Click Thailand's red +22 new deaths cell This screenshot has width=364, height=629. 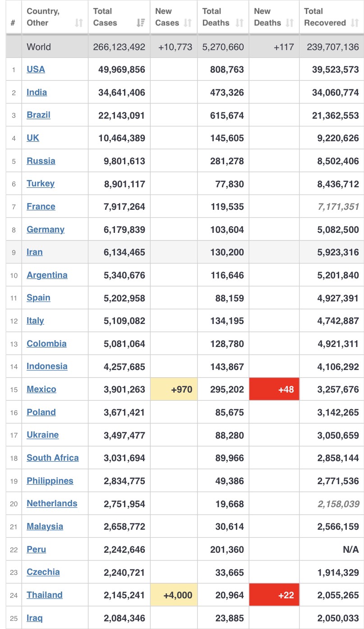(x=274, y=595)
